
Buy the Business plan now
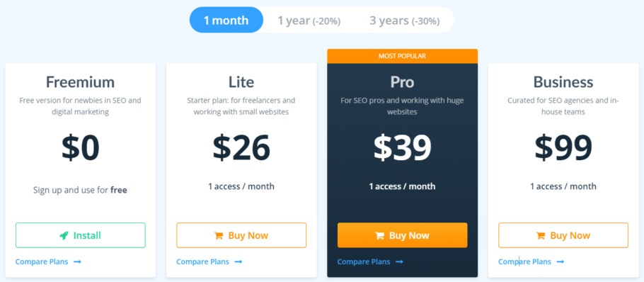(x=563, y=235)
